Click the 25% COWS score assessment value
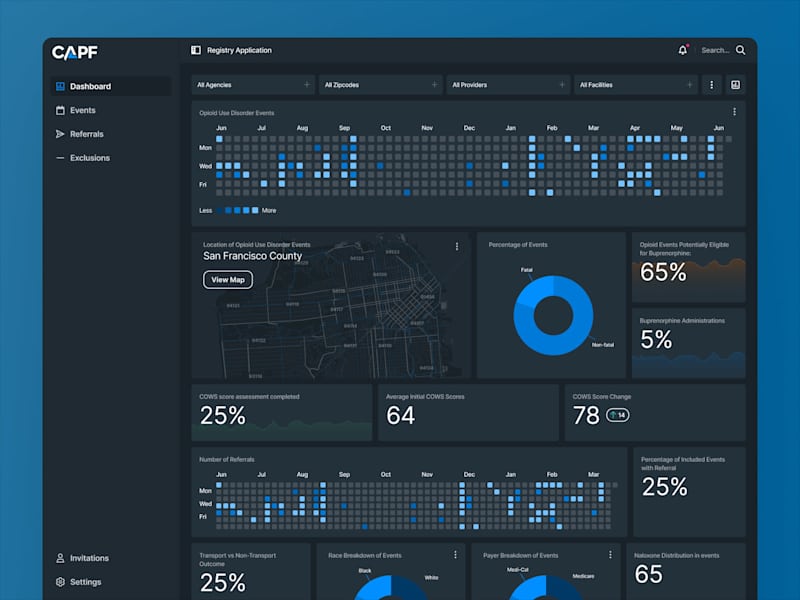This screenshot has width=800, height=600. pyautogui.click(x=222, y=415)
